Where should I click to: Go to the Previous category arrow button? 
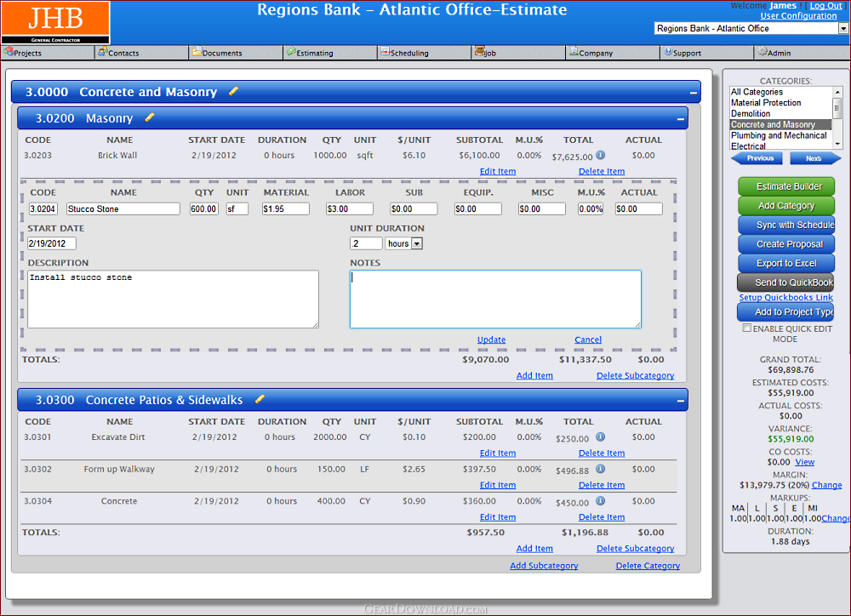[x=757, y=158]
